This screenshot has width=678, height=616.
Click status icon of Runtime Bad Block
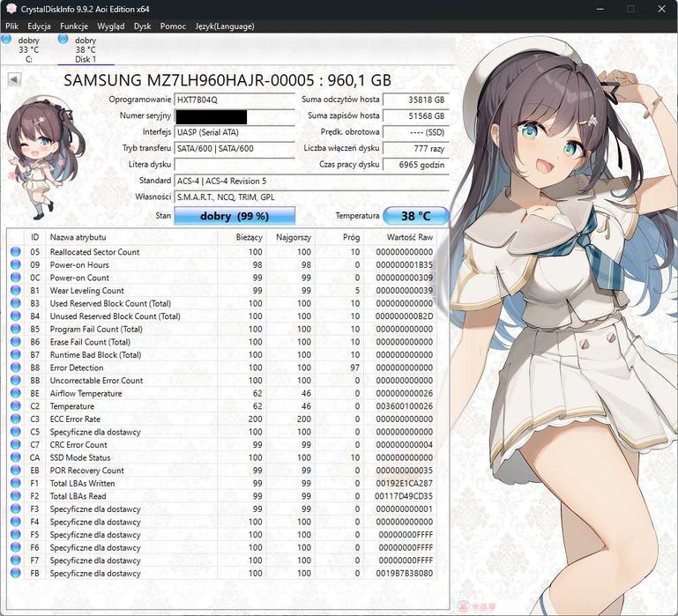(x=16, y=354)
